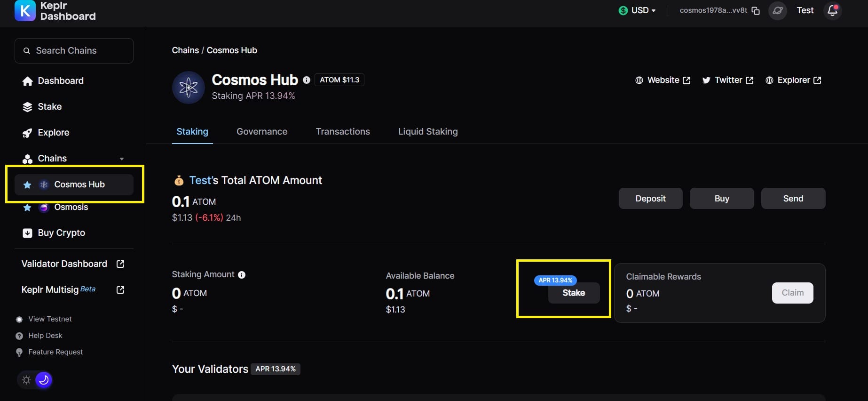868x401 pixels.
Task: Click the Buy button
Action: [722, 199]
